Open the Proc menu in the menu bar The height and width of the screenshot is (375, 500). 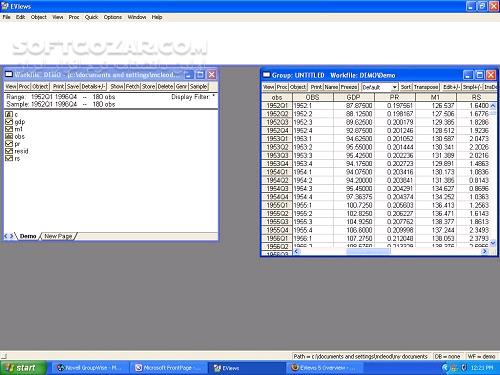click(74, 17)
